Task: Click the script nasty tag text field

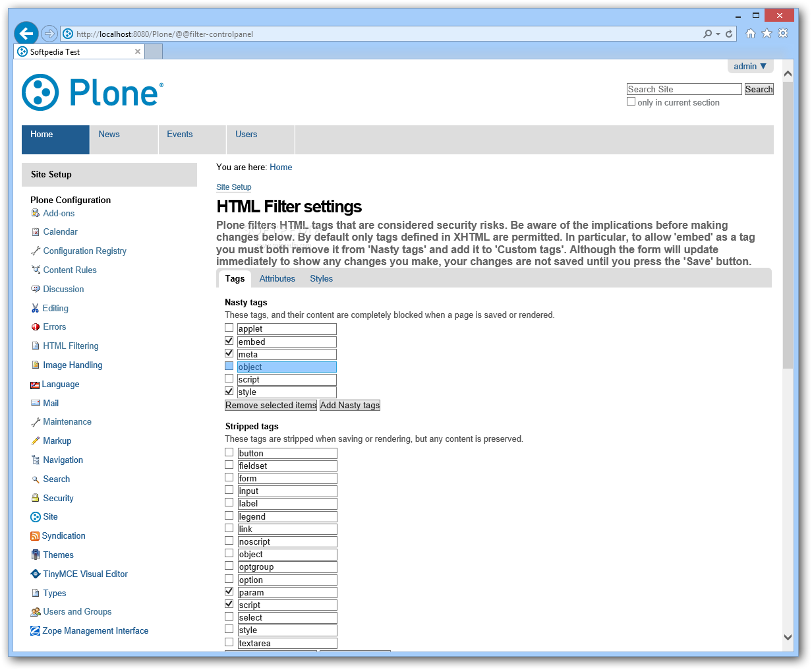Action: [287, 380]
